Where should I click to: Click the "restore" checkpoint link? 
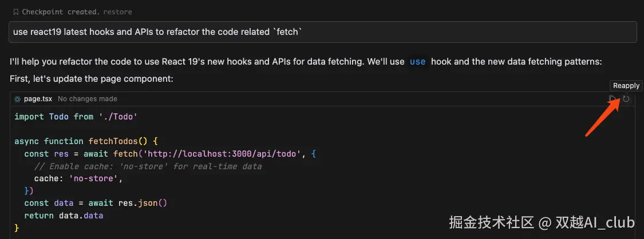[117, 12]
